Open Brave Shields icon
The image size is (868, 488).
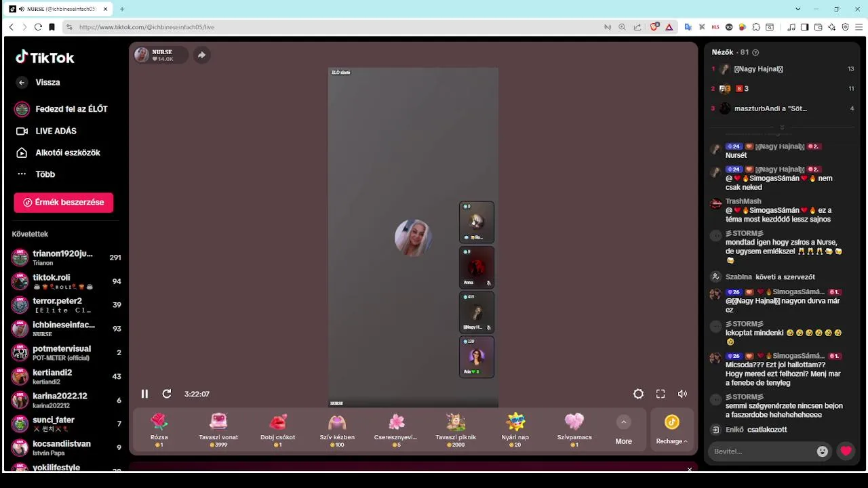(x=654, y=27)
